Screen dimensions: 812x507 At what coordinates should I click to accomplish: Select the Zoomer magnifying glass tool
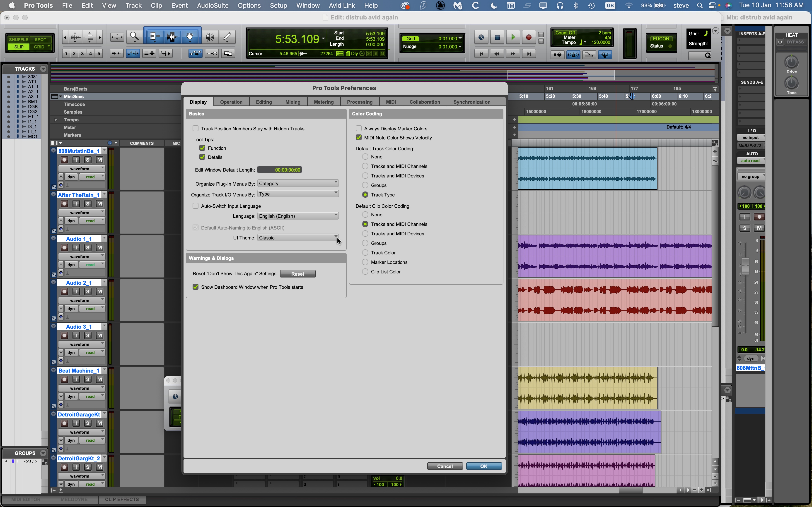tap(134, 36)
